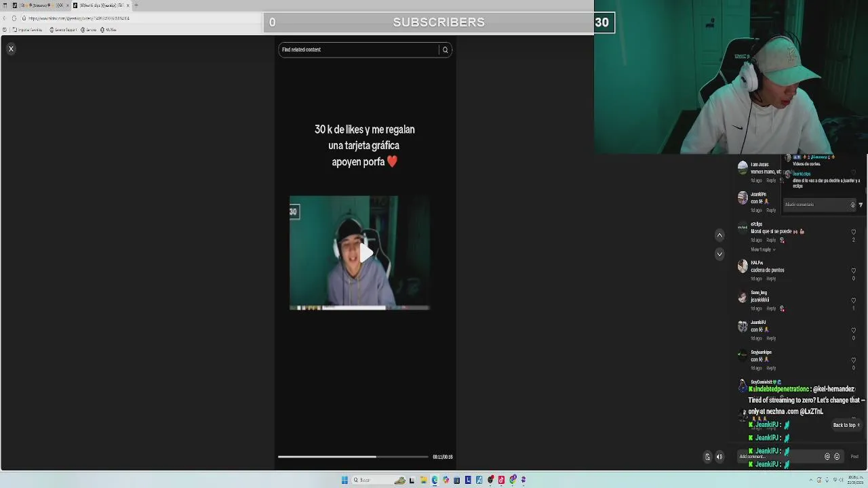Open the McAfee bookmark
868x488 pixels.
click(x=108, y=30)
